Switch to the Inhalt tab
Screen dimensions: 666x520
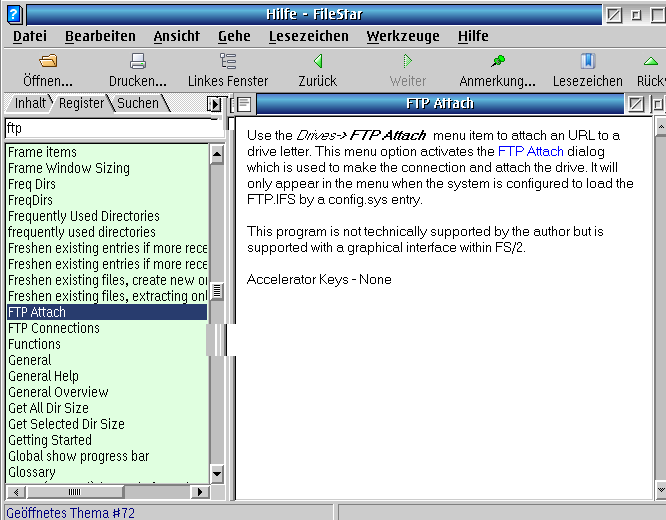(30, 103)
